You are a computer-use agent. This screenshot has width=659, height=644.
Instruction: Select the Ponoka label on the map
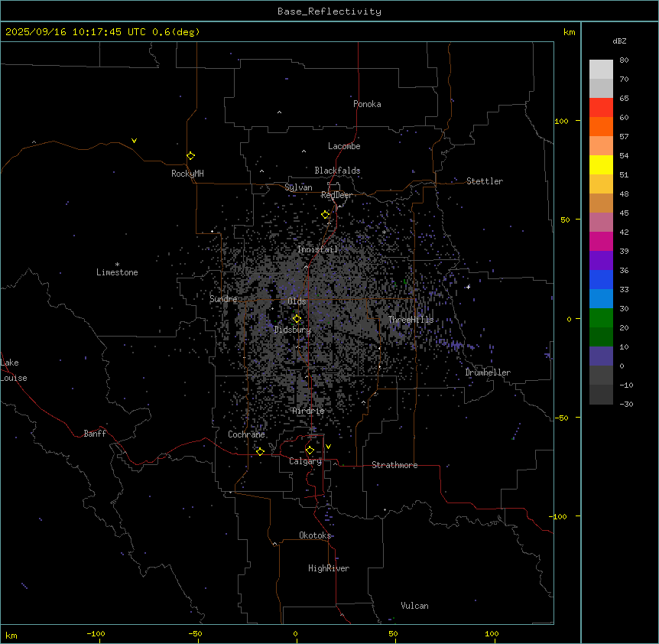[367, 104]
